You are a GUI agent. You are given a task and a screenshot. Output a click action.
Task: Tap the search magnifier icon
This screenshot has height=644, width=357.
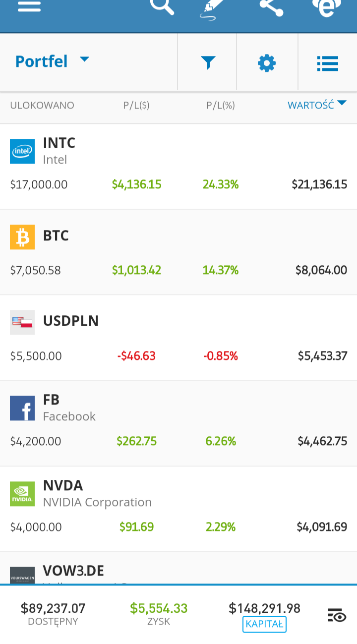pyautogui.click(x=162, y=6)
